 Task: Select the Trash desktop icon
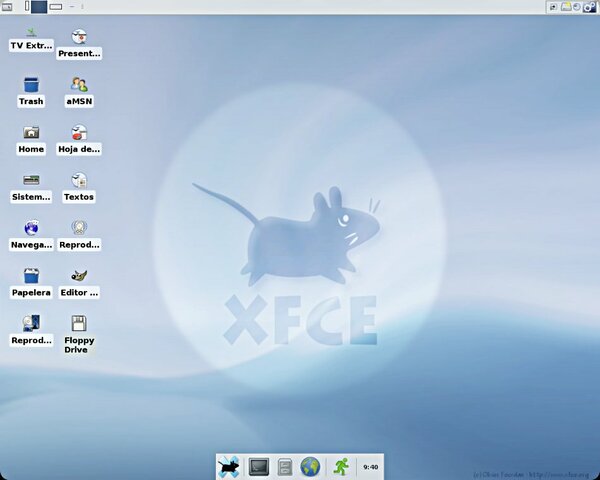click(31, 92)
